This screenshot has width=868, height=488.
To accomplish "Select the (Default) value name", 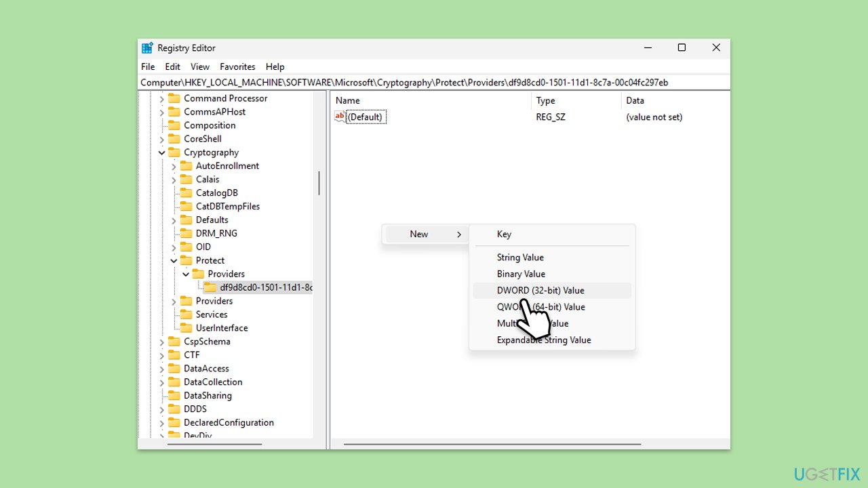I will (x=366, y=117).
